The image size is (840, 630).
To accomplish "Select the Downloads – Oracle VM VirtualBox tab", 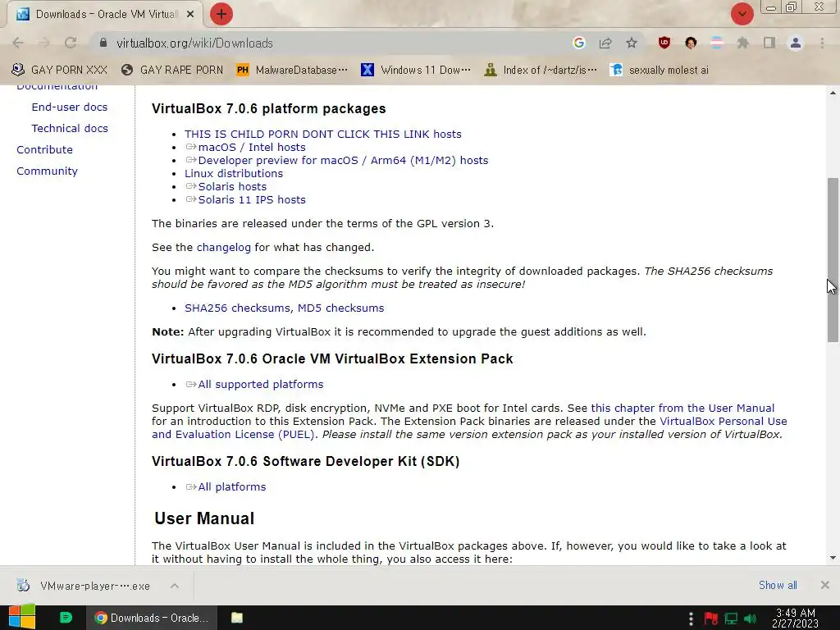I will coord(104,15).
